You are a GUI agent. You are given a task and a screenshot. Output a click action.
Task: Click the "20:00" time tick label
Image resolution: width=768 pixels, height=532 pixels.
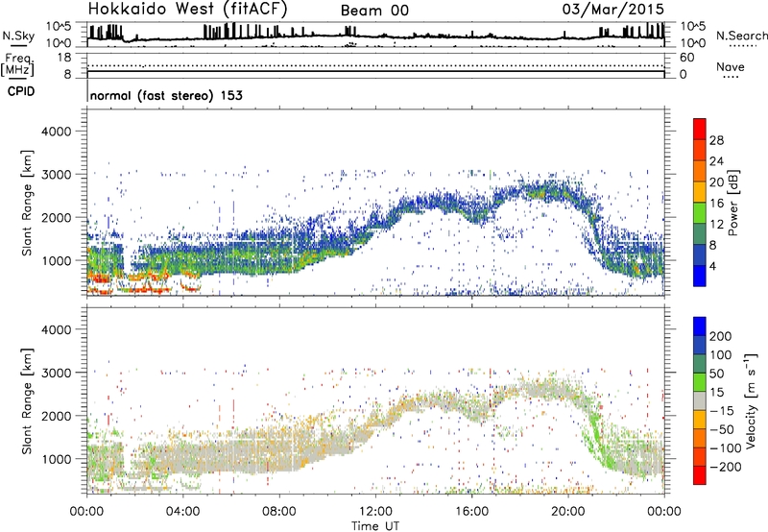click(x=567, y=512)
